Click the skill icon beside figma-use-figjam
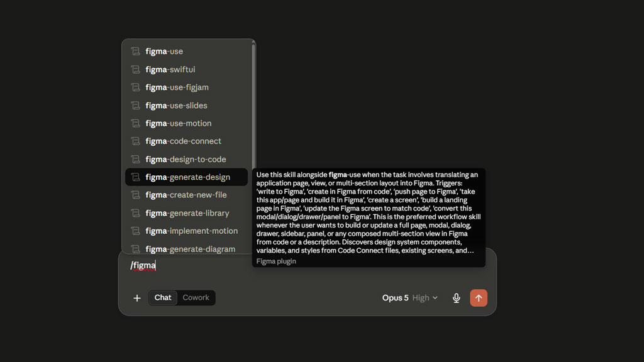Viewport: 644px width, 362px height. 136,87
